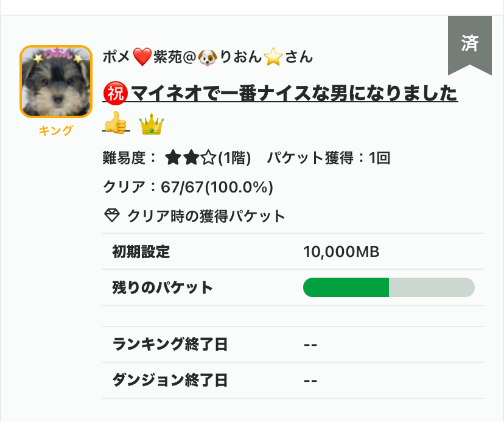Viewport: 504px width, 422px height.
Task: Click the 10,000MB initial setting value
Action: click(341, 251)
